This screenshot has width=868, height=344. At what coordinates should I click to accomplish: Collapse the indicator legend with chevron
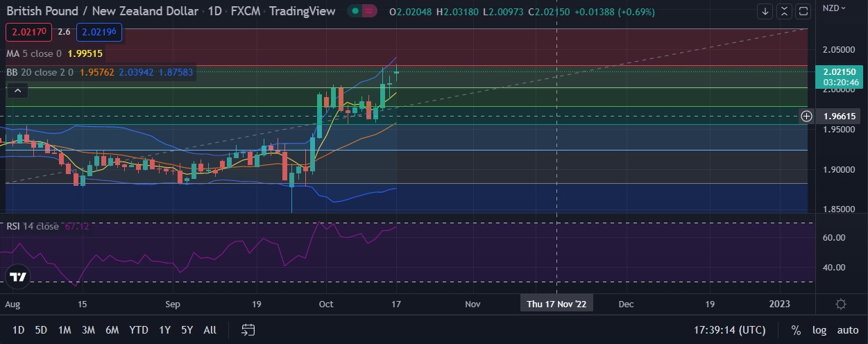pos(18,91)
